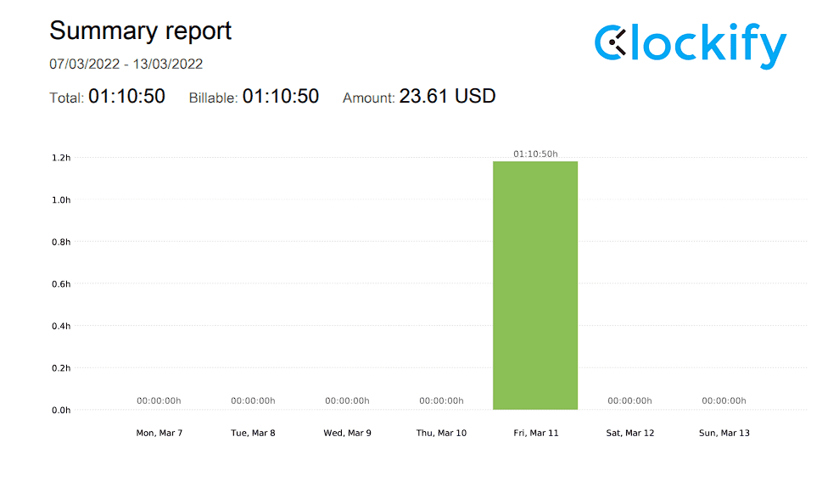Viewport: 839px width, 504px height.
Task: Click the Thu, Mar 10 axis label
Action: tap(441, 433)
